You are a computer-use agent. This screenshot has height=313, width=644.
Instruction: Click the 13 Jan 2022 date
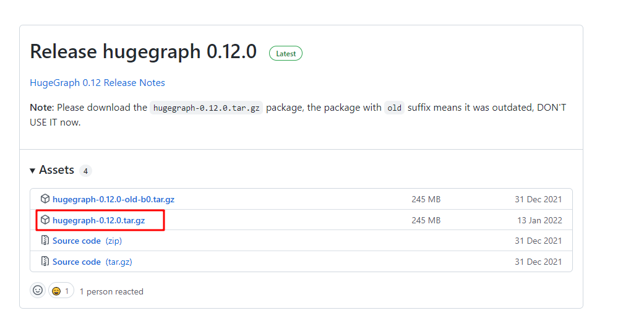pos(539,220)
